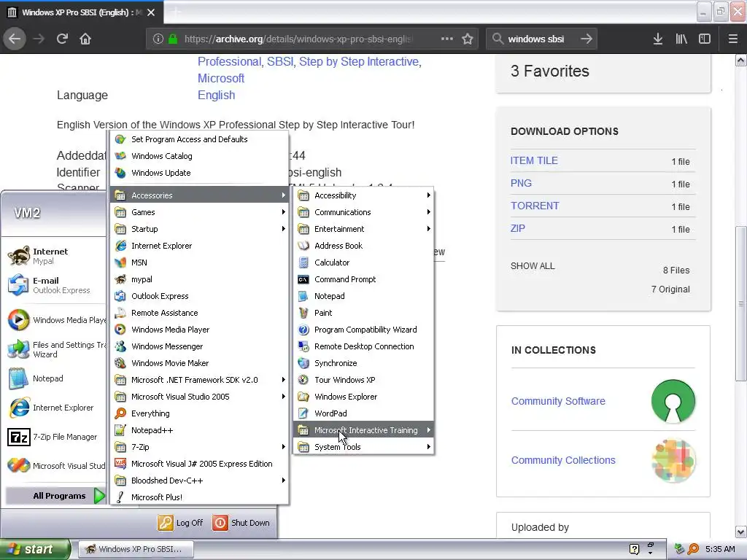Open Windows Update menu entry
The height and width of the screenshot is (560, 747).
(200, 173)
